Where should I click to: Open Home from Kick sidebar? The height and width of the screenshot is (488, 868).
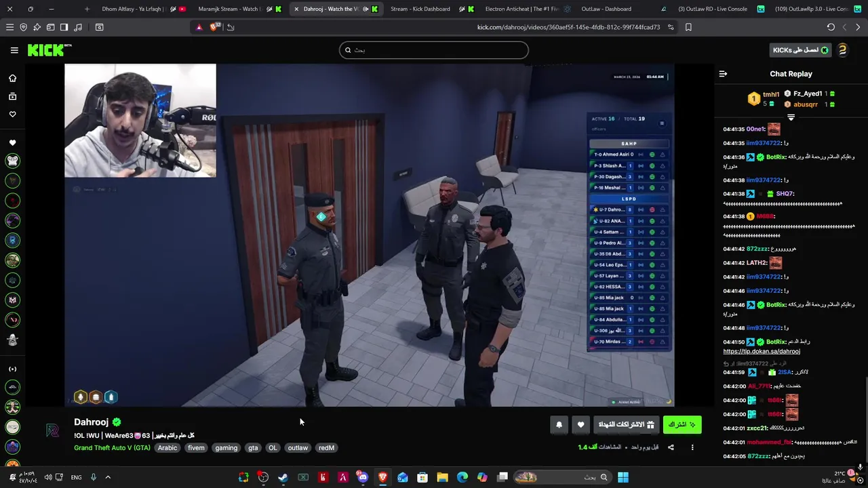pos(12,78)
